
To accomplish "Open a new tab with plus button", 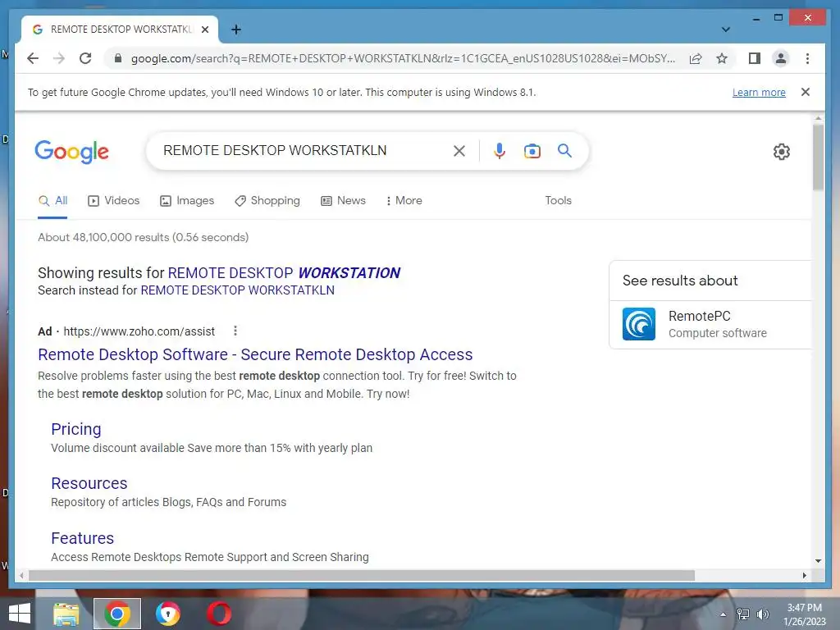I will [235, 30].
